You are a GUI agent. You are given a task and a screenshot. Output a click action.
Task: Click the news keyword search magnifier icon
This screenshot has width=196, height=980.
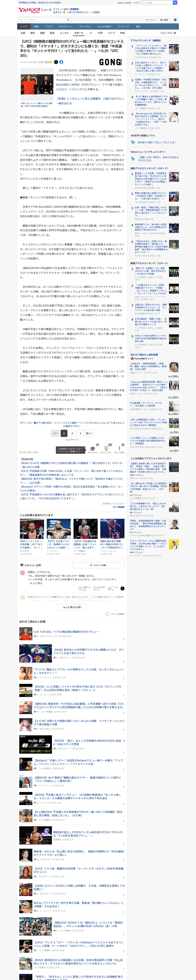point(68,20)
